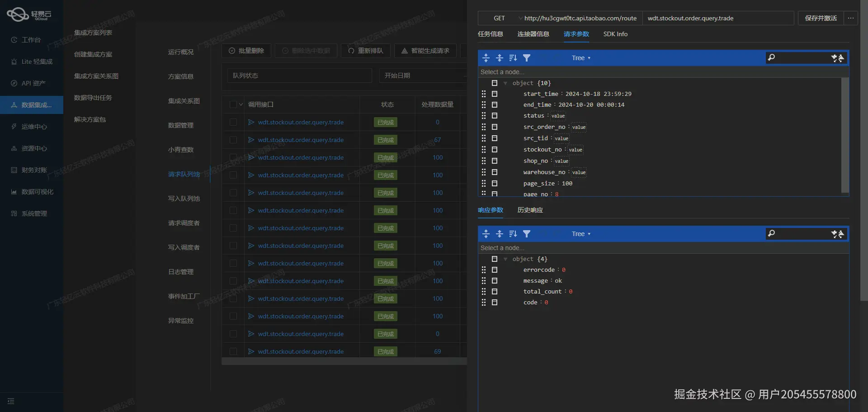Go to next search result in response editor

[x=834, y=234]
